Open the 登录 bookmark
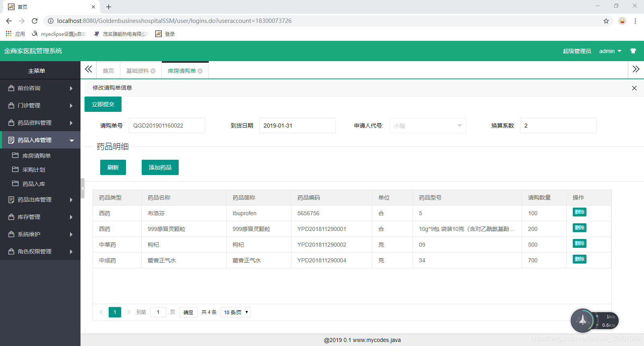 165,34
